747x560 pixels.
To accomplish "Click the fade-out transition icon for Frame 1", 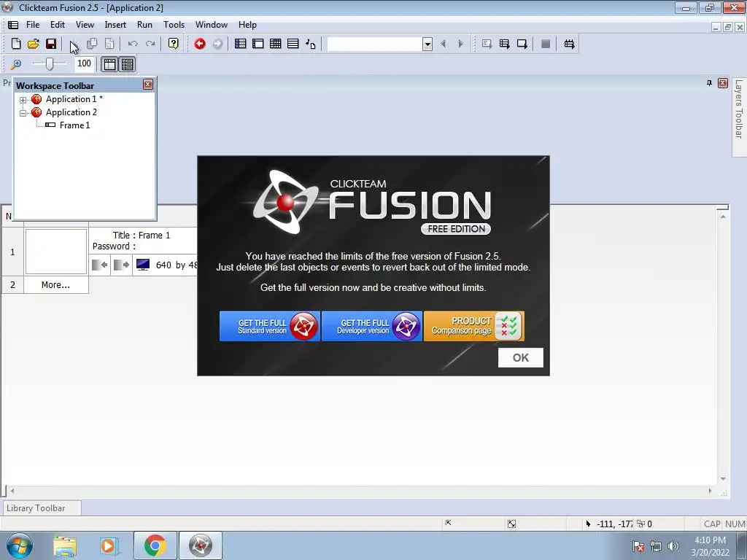I will (122, 265).
